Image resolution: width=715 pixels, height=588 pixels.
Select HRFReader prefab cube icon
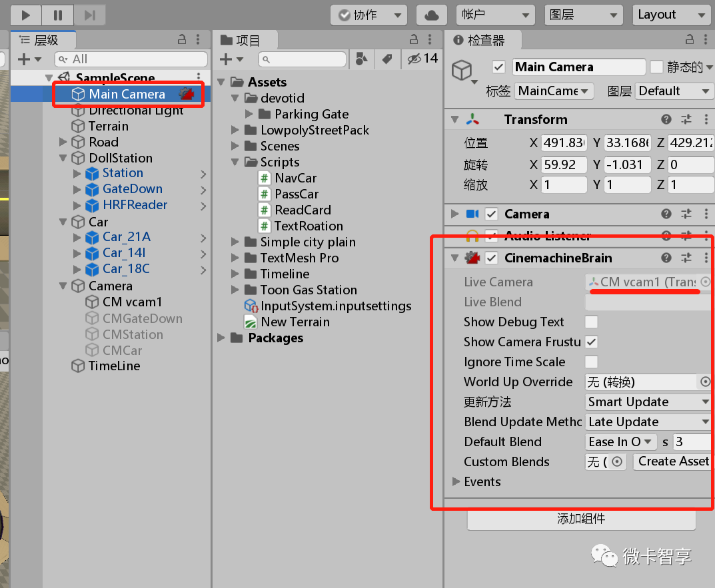pyautogui.click(x=92, y=205)
